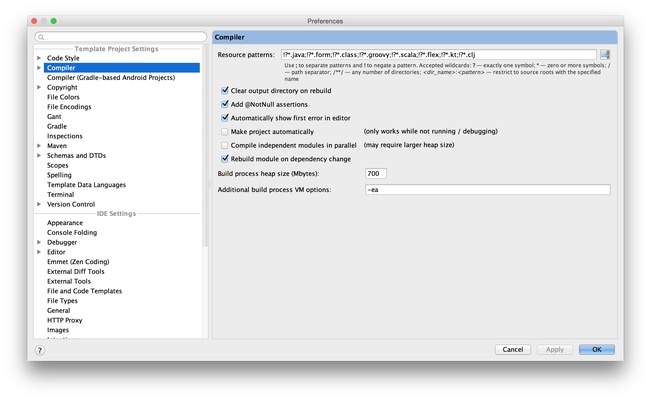Select the Schemas and DTDs item label
Viewport: 651px width, 400px height.
tap(76, 155)
